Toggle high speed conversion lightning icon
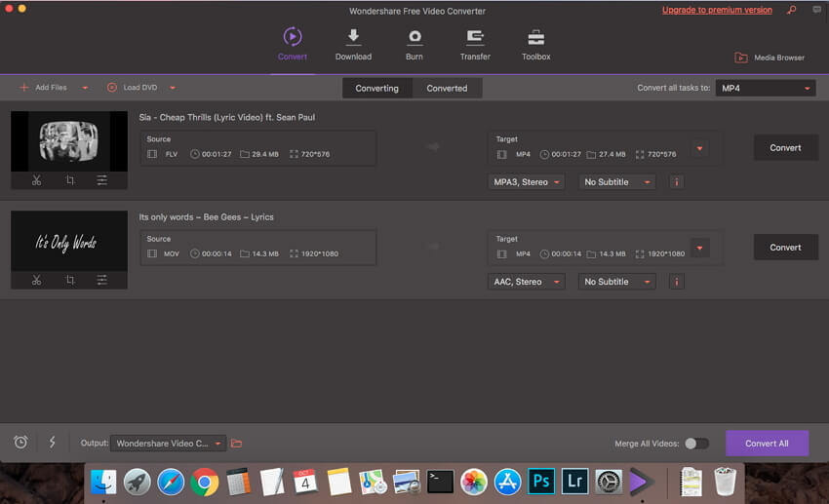 click(53, 443)
